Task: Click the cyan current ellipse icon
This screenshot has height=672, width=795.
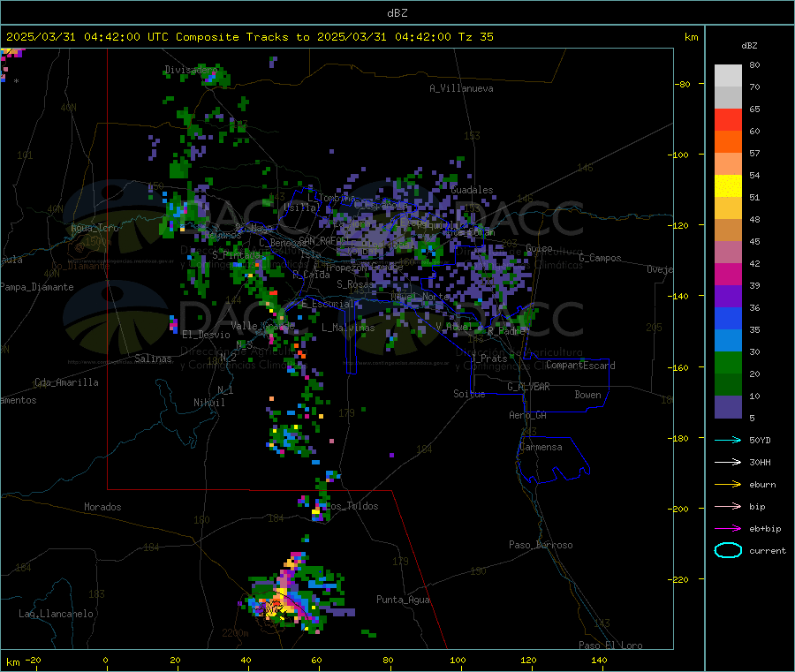Action: 728,550
